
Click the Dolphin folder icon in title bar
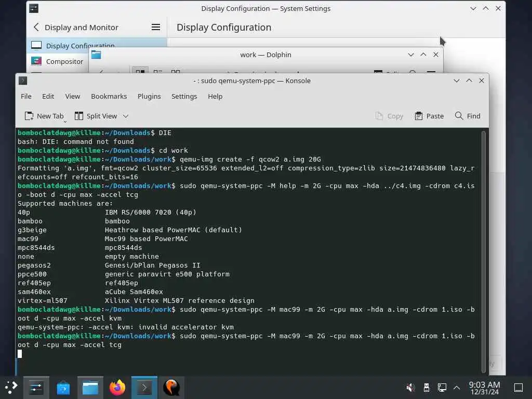[x=96, y=55]
